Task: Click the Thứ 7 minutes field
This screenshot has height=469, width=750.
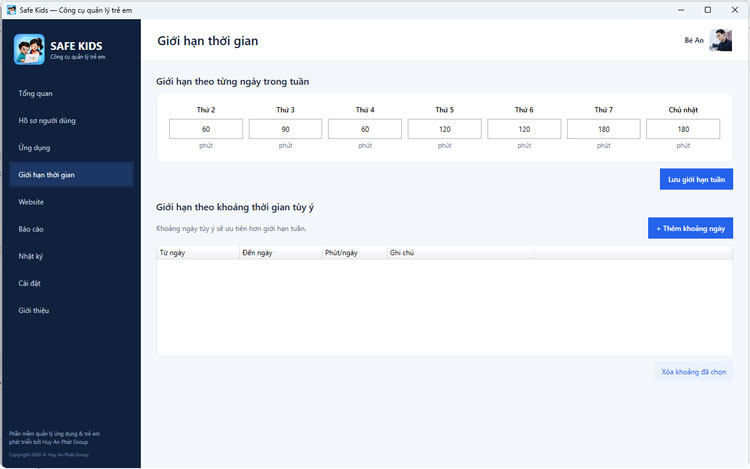Action: 604,129
